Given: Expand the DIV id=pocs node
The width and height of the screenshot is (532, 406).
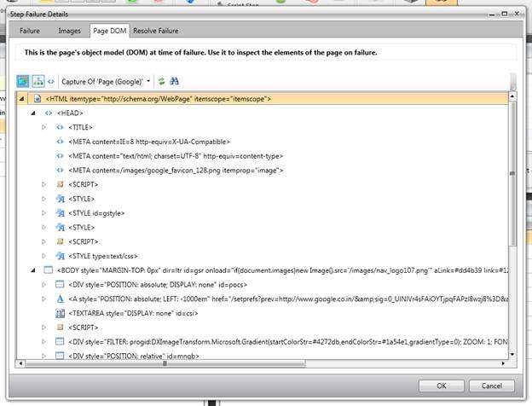Looking at the screenshot, I should tap(44, 285).
